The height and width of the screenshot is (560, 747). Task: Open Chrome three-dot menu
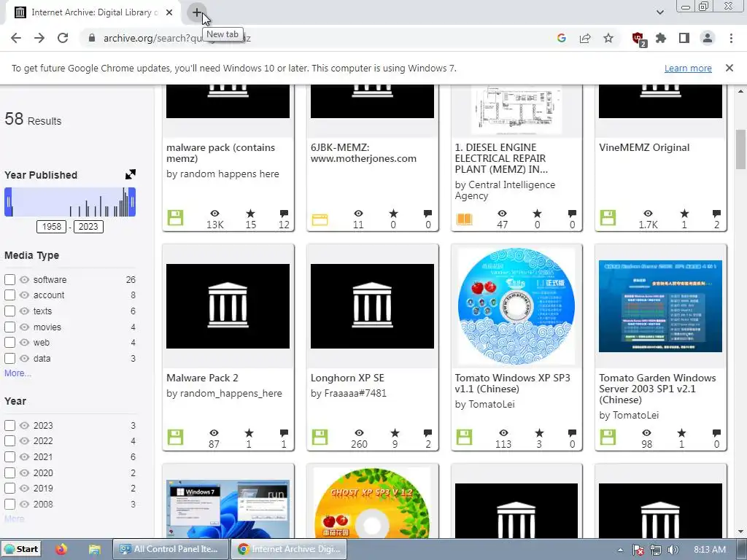pyautogui.click(x=731, y=38)
